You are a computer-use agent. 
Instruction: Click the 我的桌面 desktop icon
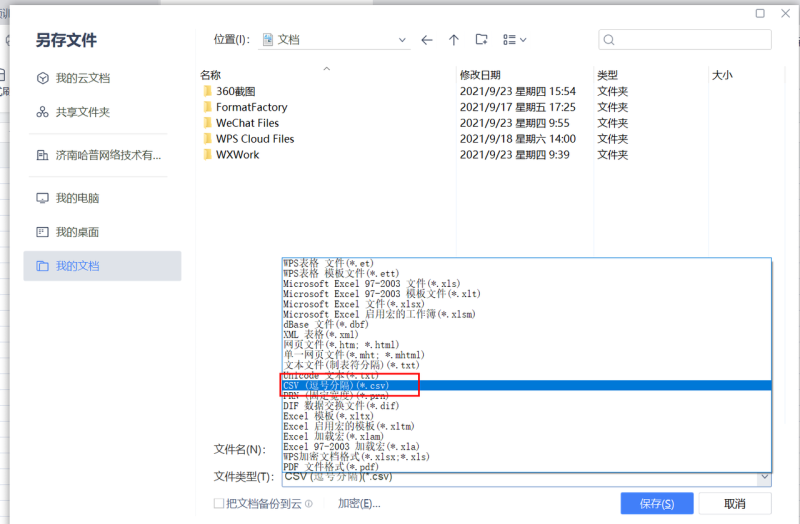pos(42,232)
